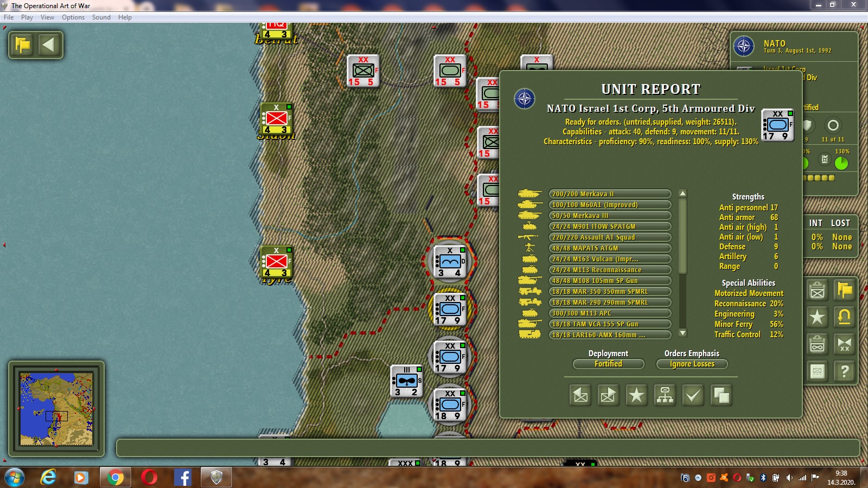Select the 300/300 M113 APC row
Image resolution: width=868 pixels, height=488 pixels.
610,313
